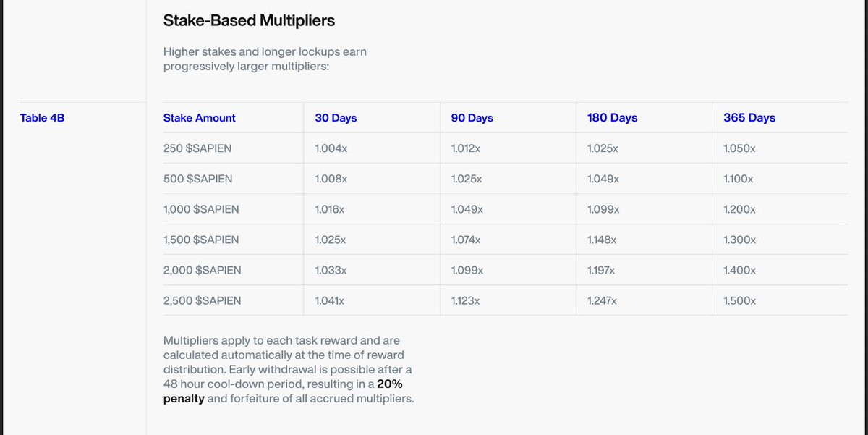Click the Stake Amount column header

coord(200,117)
